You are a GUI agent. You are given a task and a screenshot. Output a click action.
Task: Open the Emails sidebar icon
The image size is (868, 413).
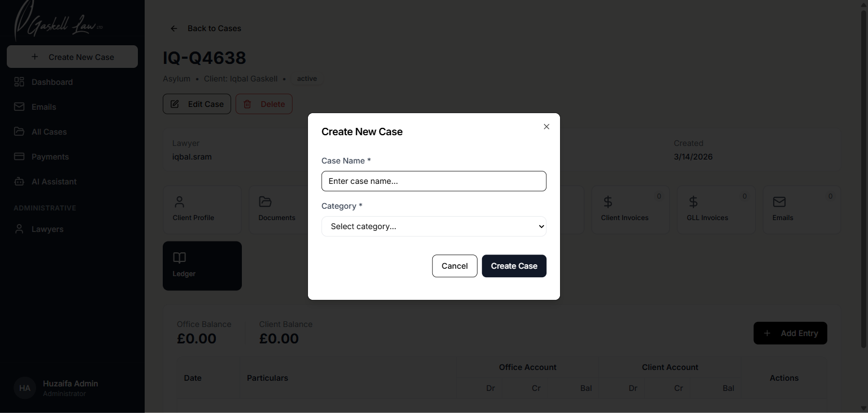click(19, 106)
